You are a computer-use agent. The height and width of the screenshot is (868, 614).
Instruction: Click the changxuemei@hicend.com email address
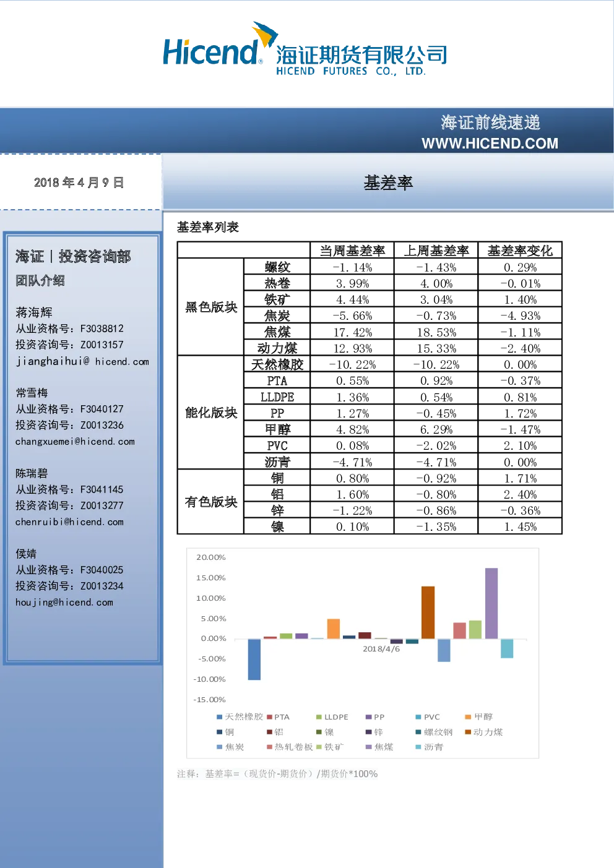click(75, 442)
